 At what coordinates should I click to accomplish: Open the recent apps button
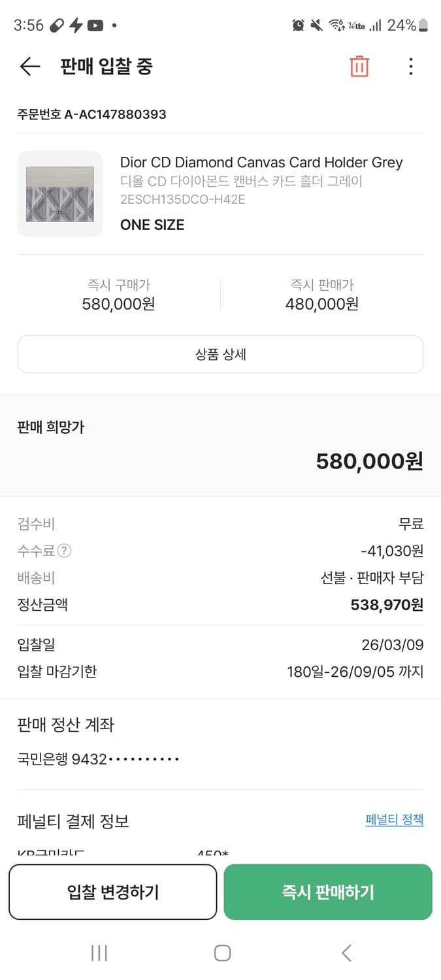99,953
